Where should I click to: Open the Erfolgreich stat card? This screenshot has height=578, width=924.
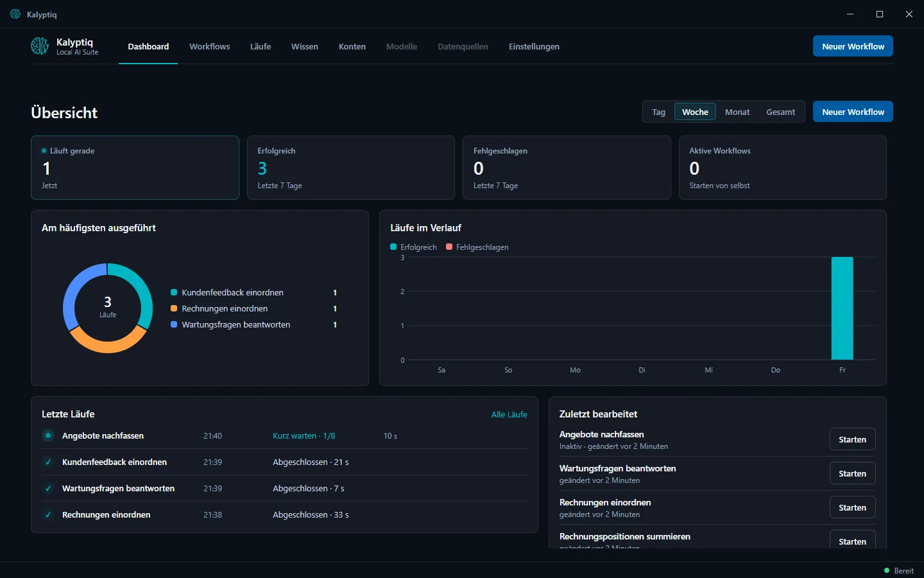[351, 168]
